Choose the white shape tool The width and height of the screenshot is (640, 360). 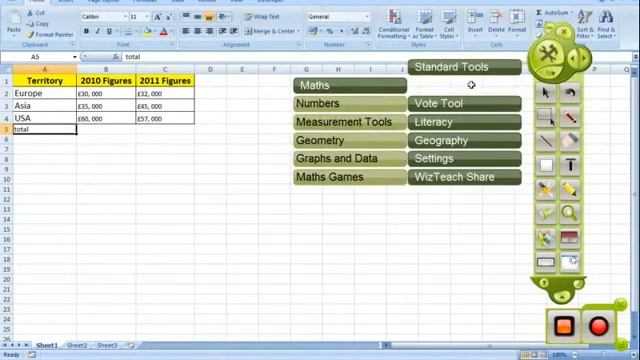point(546,165)
